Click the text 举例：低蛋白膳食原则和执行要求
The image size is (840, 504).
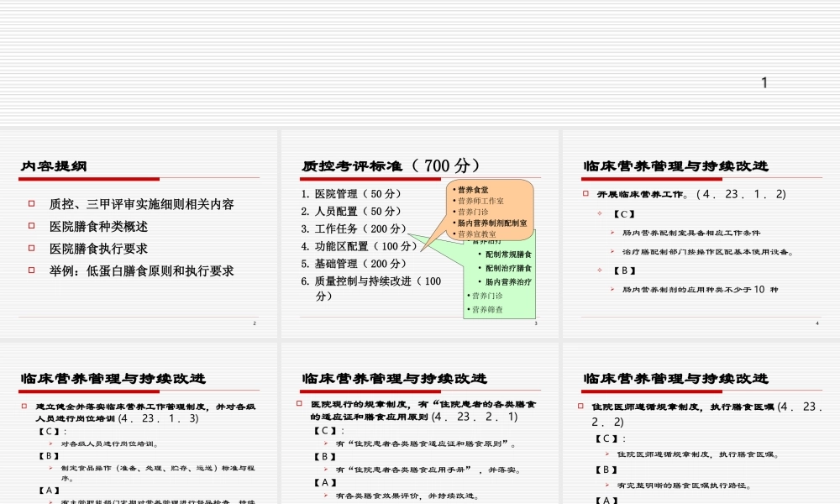click(142, 271)
